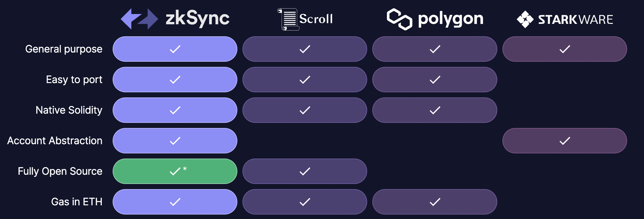This screenshot has height=219, width=644.
Task: Click the Account Abstraction row label
Action: click(55, 141)
